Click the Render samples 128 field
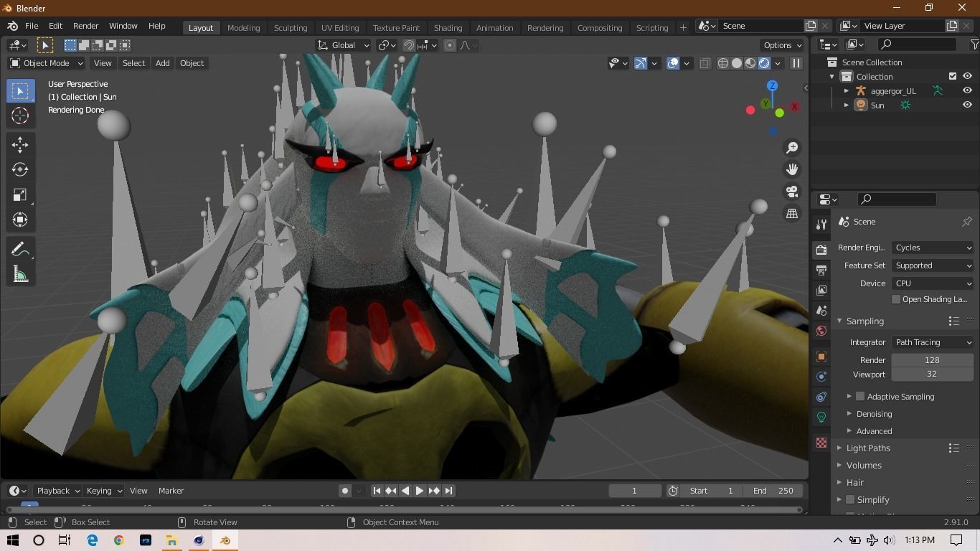 933,360
